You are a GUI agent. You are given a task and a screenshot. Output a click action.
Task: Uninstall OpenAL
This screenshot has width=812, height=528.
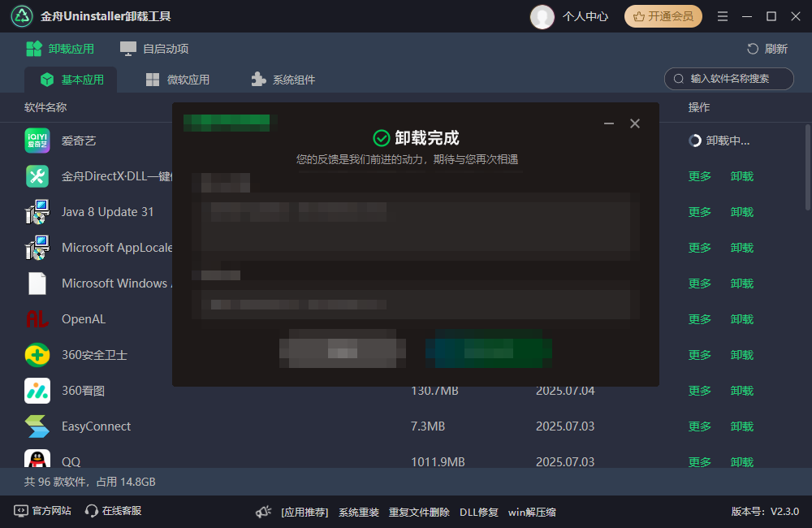[741, 319]
